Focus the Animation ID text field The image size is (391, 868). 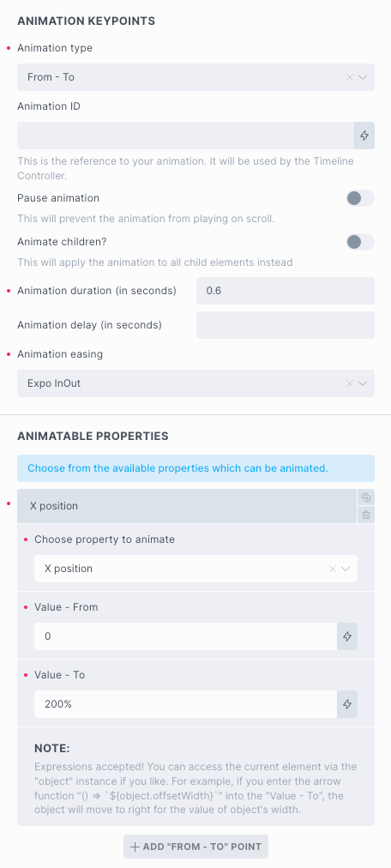(x=185, y=136)
